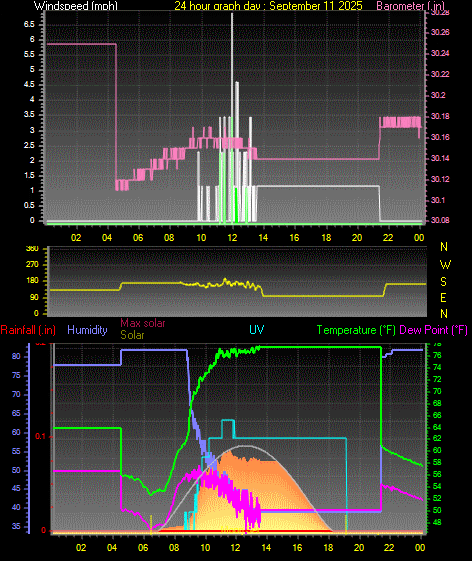
Task: Click the '30.16' barometer axis value
Action: pyautogui.click(x=440, y=137)
